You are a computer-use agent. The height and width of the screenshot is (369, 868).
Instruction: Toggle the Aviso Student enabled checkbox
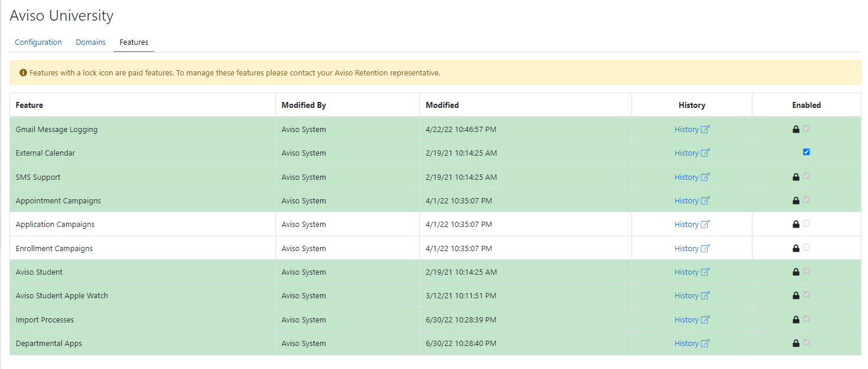pos(806,271)
